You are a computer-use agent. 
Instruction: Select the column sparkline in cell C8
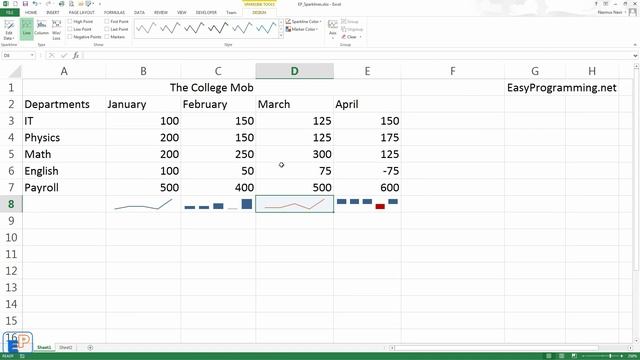[218, 204]
